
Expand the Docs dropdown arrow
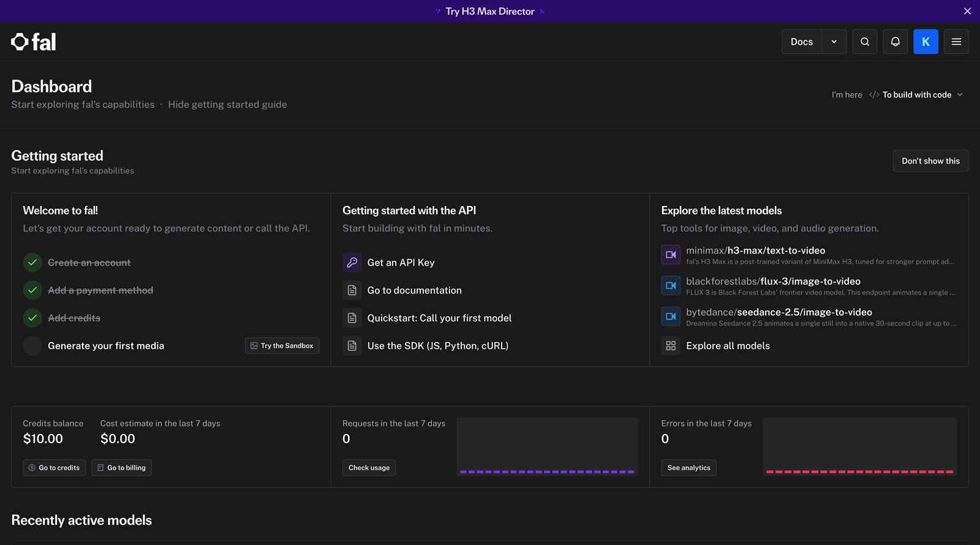pos(834,42)
